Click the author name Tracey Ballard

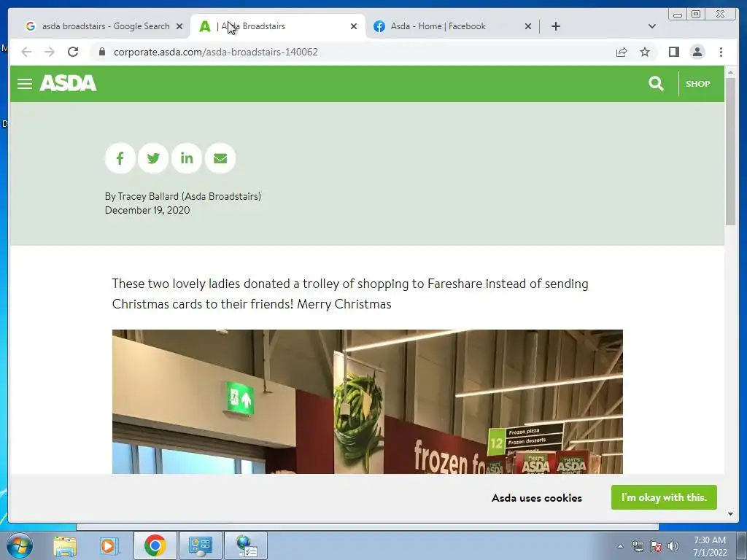pyautogui.click(x=147, y=196)
